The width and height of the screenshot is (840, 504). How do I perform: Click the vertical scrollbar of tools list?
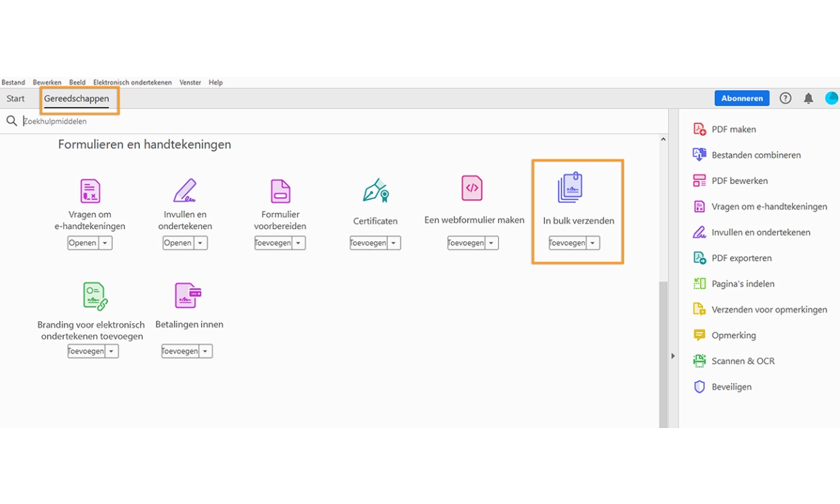663,349
